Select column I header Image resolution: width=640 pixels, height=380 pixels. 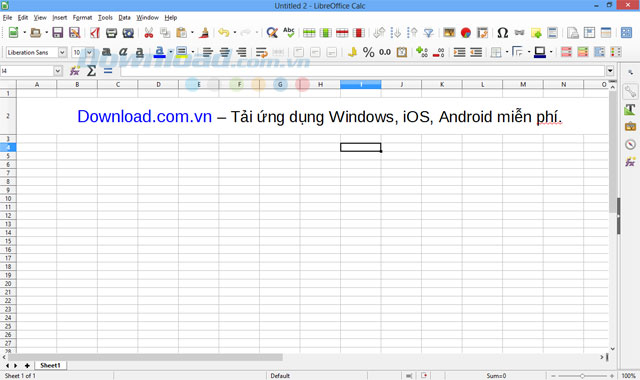coord(361,84)
